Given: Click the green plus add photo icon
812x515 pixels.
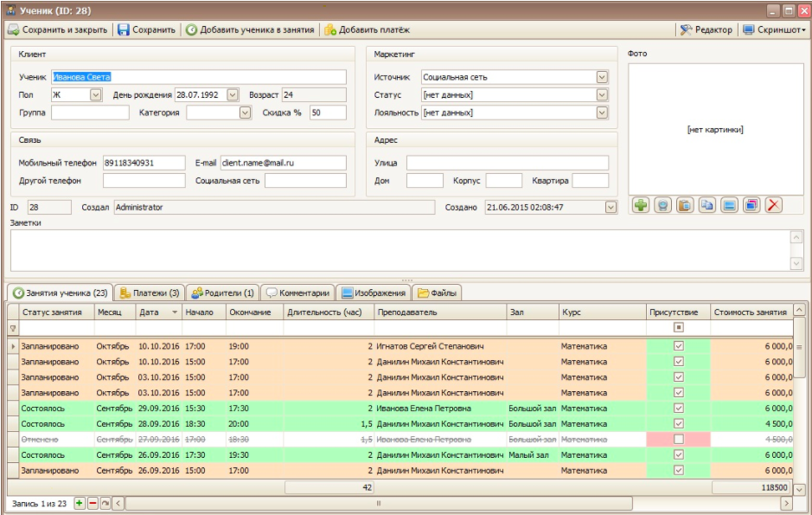Looking at the screenshot, I should tap(641, 206).
